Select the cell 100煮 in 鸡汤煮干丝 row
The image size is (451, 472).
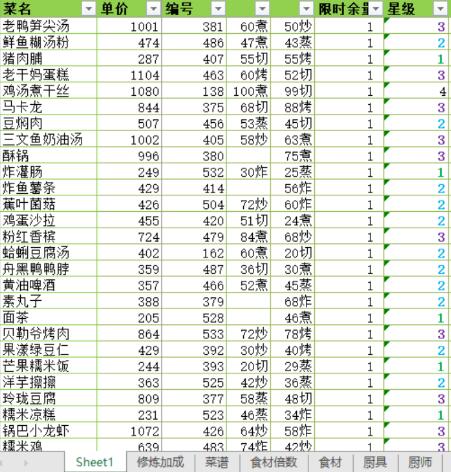[x=249, y=91]
